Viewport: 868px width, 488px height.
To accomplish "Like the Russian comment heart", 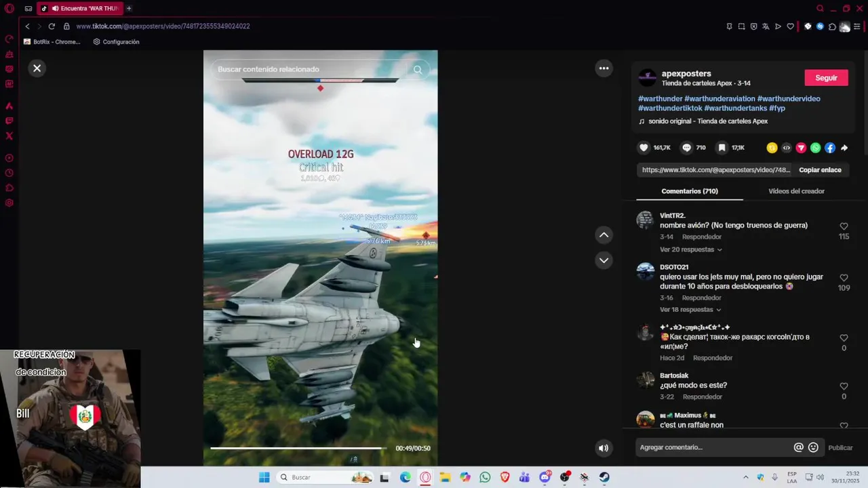I will [x=844, y=338].
